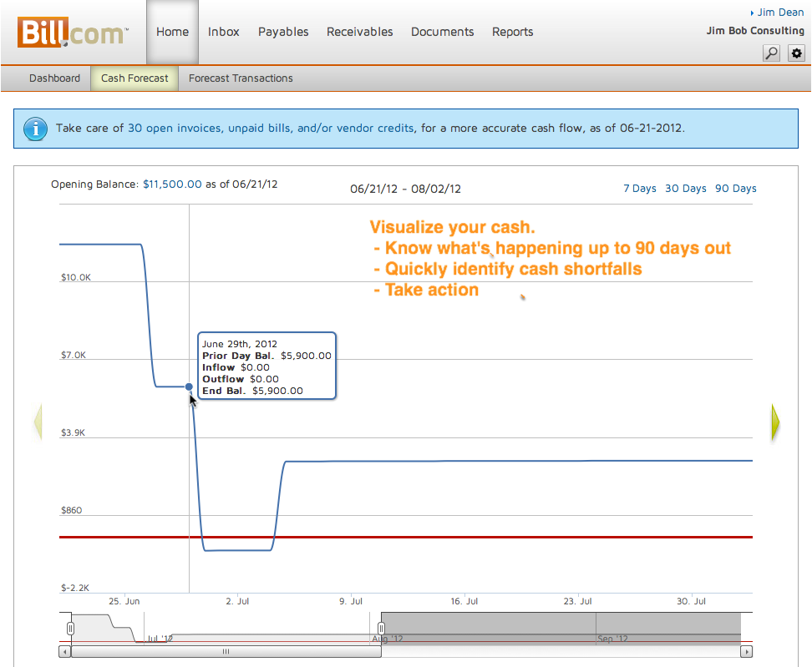
Task: Advance chart with right green arrow
Action: pyautogui.click(x=775, y=422)
